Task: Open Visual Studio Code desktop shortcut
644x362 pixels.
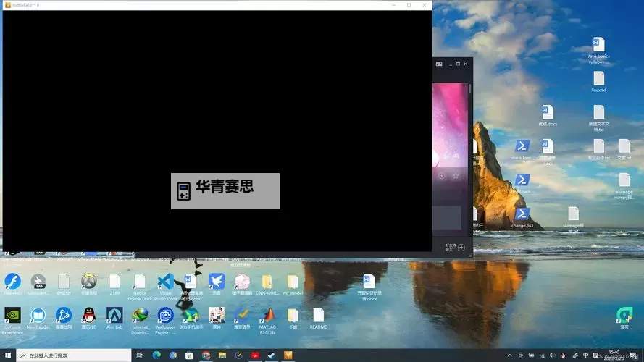Action: pyautogui.click(x=165, y=281)
